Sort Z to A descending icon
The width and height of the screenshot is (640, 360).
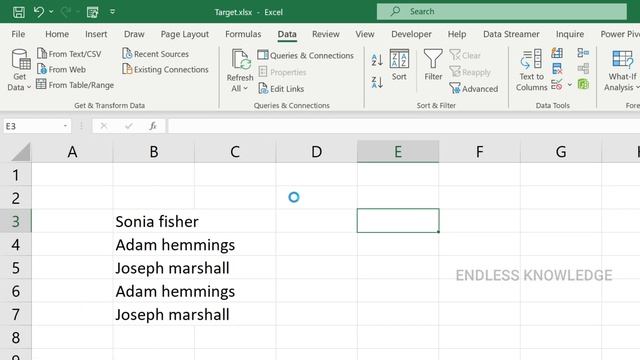pyautogui.click(x=377, y=82)
